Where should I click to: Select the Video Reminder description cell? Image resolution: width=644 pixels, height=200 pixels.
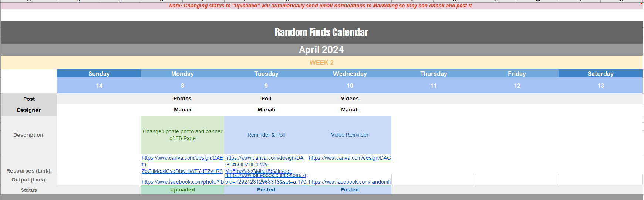(x=350, y=135)
